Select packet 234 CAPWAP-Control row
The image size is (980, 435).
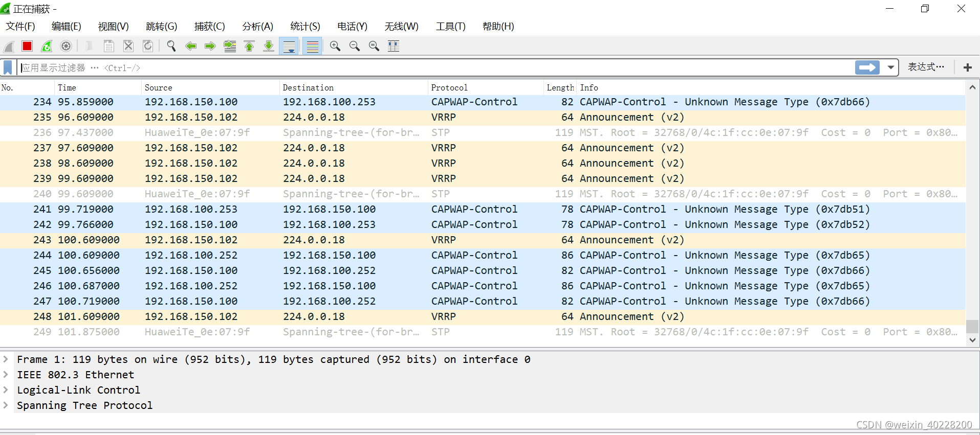click(x=483, y=102)
